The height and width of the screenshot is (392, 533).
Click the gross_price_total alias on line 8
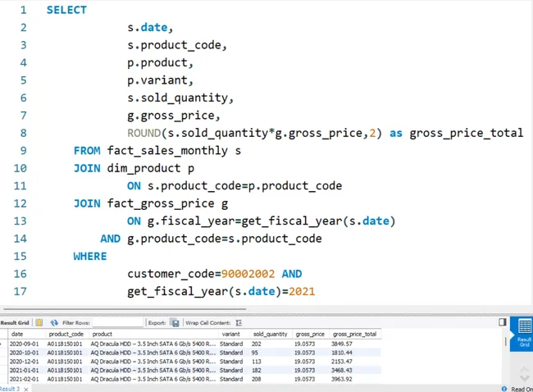point(466,133)
